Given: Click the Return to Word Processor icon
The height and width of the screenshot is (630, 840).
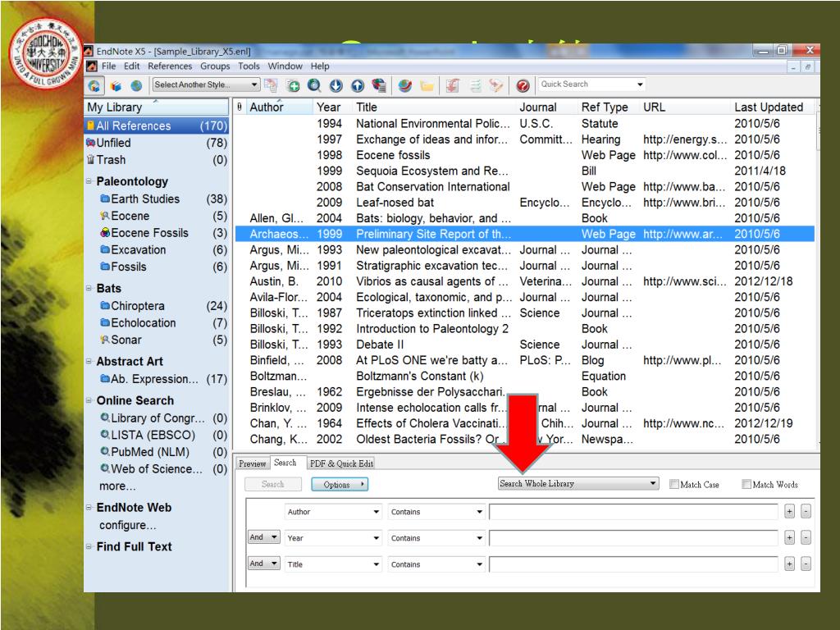Looking at the screenshot, I should click(496, 85).
